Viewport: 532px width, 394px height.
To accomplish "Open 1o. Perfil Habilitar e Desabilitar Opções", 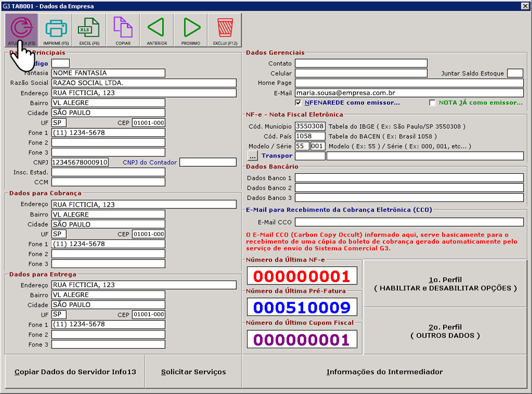I will tap(446, 284).
